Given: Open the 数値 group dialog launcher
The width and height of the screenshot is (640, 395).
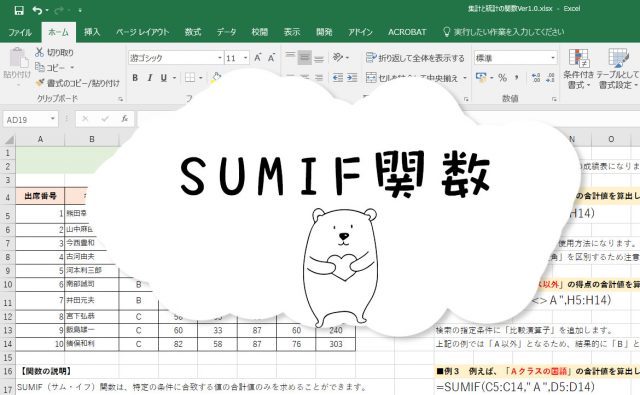Looking at the screenshot, I should coord(554,99).
